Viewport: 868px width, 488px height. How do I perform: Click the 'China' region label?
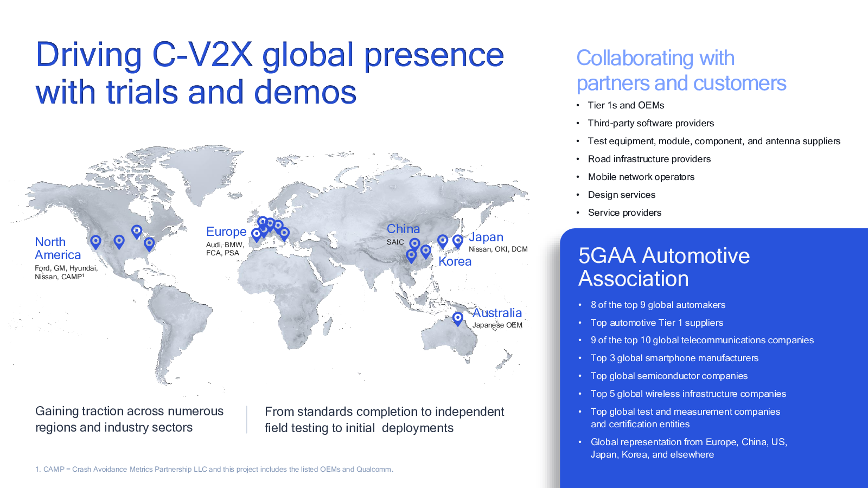click(x=403, y=229)
